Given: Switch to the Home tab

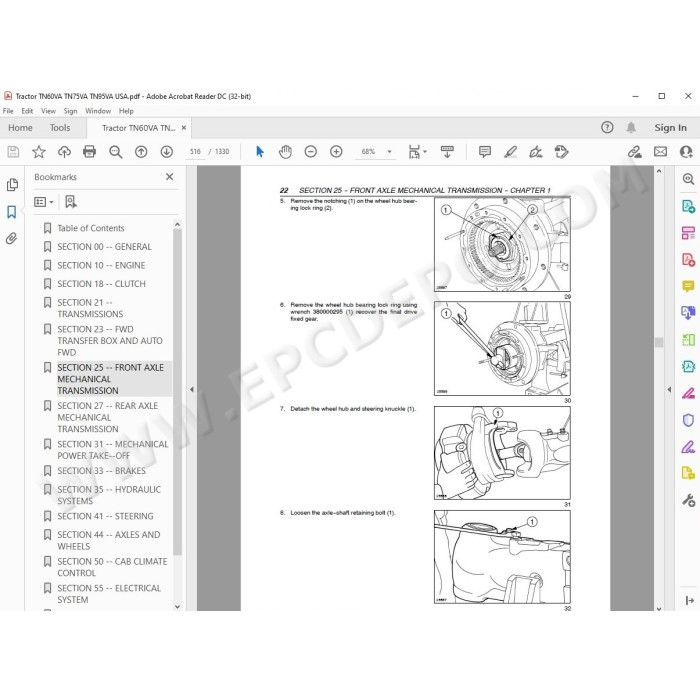Looking at the screenshot, I should click(20, 128).
